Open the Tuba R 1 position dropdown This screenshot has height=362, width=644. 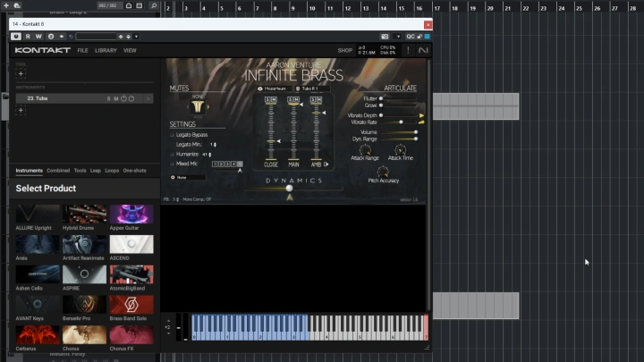[312, 88]
